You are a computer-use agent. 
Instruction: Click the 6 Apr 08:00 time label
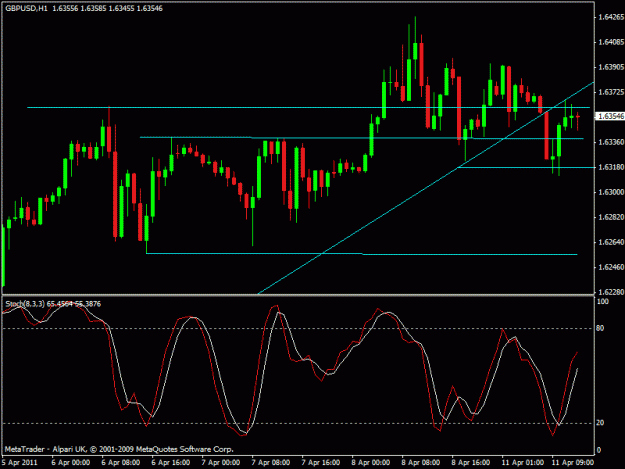click(121, 463)
